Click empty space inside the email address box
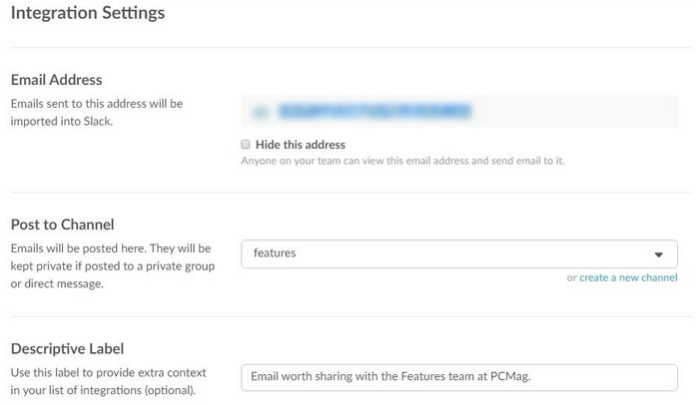The width and height of the screenshot is (697, 405). point(573,111)
